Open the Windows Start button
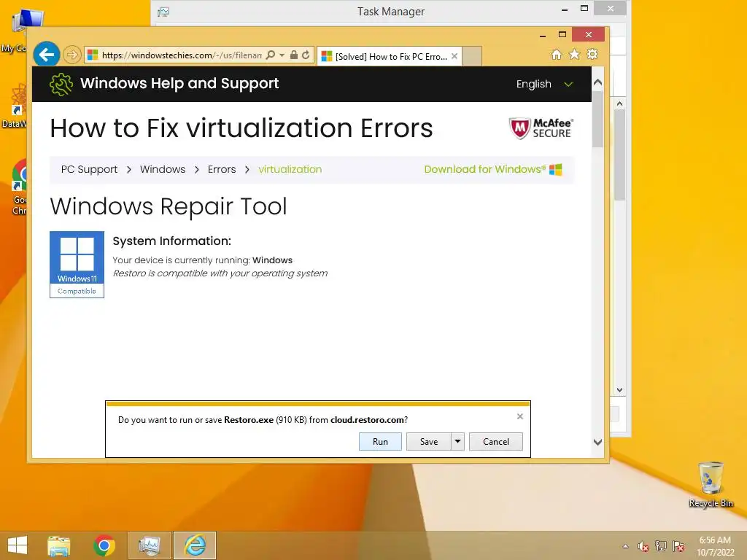Screen dimensions: 747x560 [x=18, y=545]
